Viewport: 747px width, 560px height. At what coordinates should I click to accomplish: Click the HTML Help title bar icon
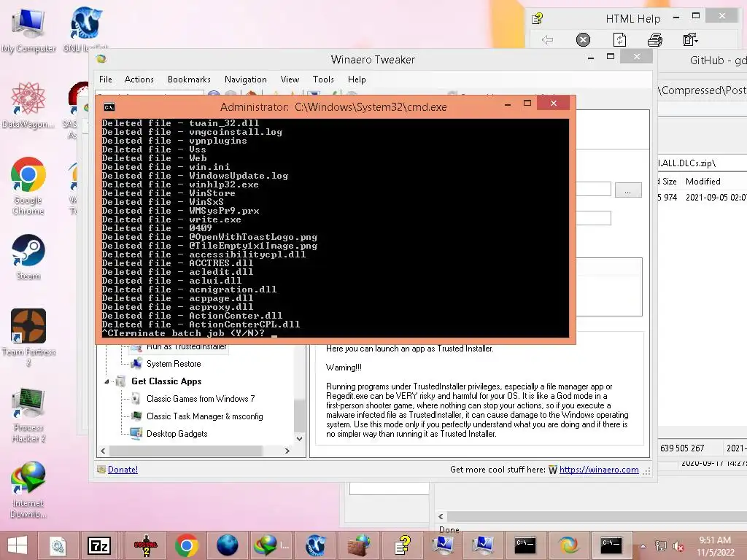538,18
